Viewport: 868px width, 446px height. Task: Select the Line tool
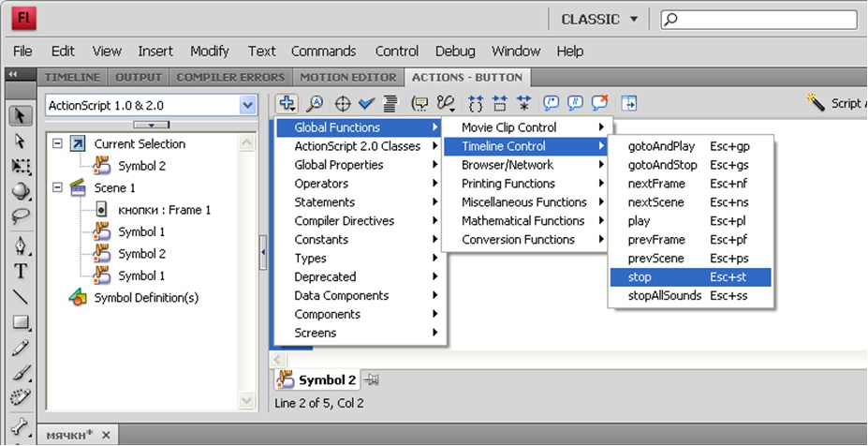tap(21, 297)
